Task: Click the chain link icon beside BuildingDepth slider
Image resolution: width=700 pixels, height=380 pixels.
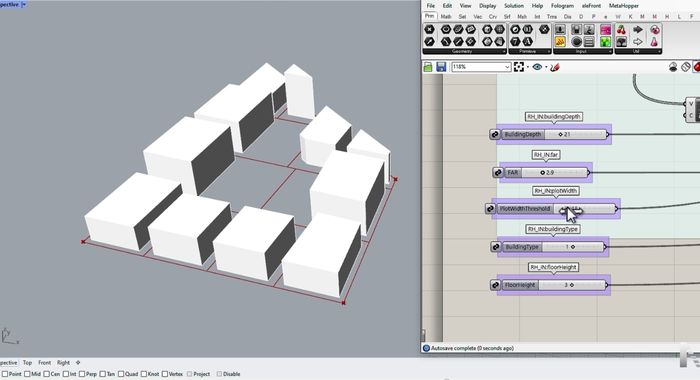Action: pos(495,134)
